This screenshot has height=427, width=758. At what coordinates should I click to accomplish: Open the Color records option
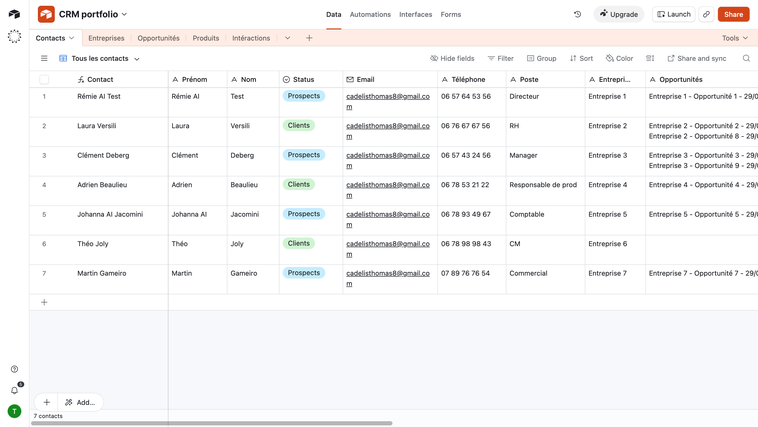coord(619,59)
